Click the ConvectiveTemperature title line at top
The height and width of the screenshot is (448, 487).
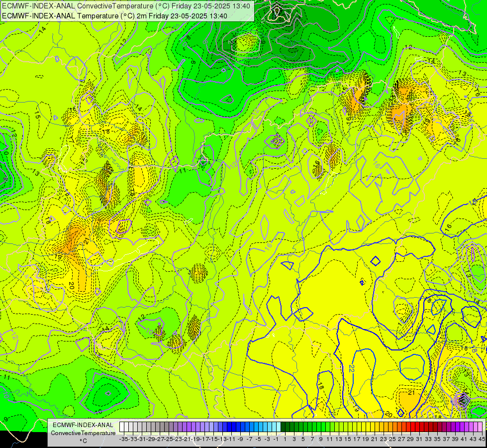tap(126, 6)
